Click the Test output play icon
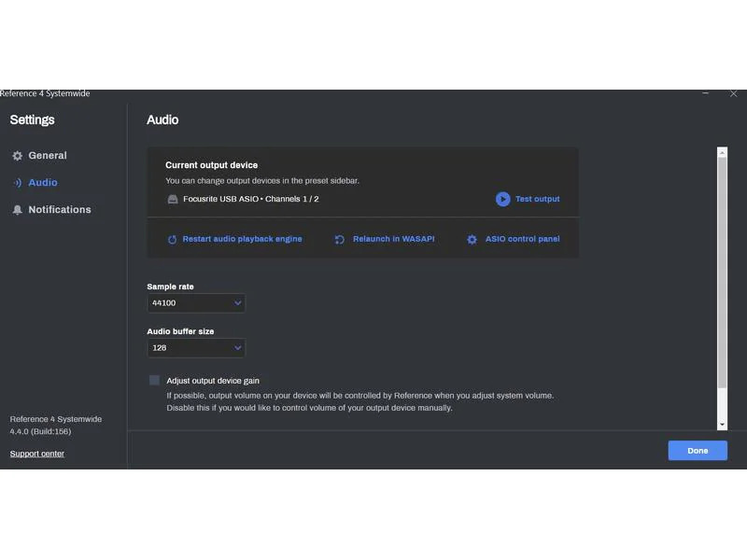The width and height of the screenshot is (747, 560). [502, 199]
